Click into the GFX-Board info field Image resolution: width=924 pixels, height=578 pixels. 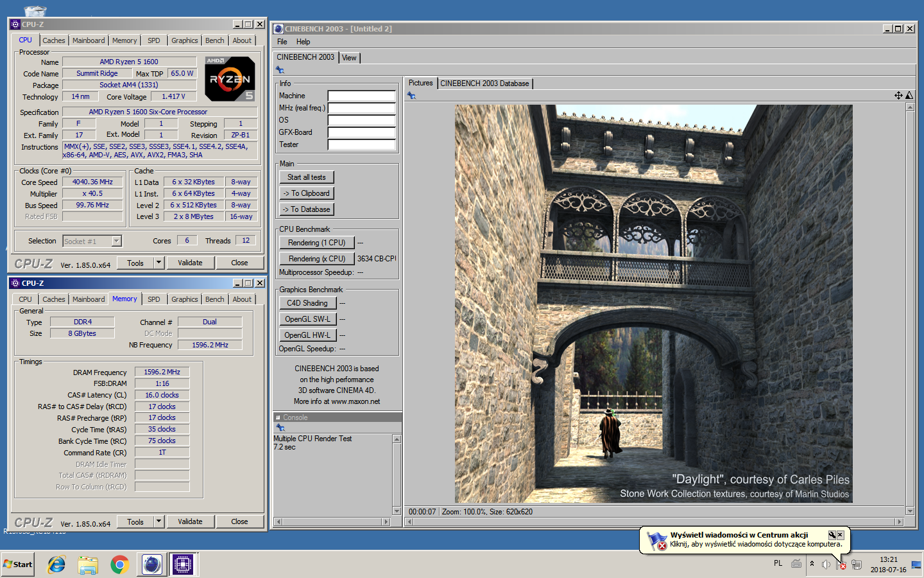point(362,132)
